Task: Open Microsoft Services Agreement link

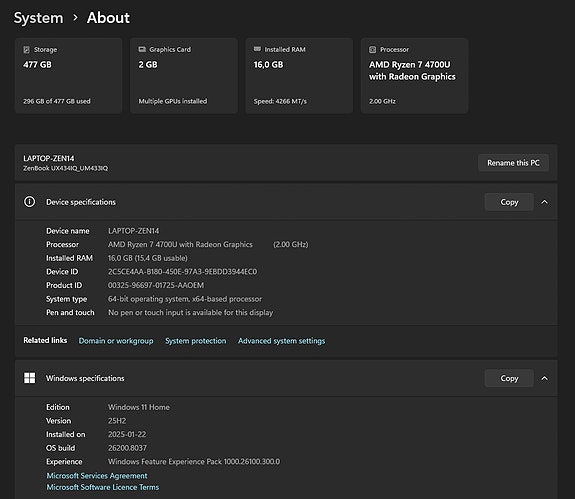Action: 97,476
